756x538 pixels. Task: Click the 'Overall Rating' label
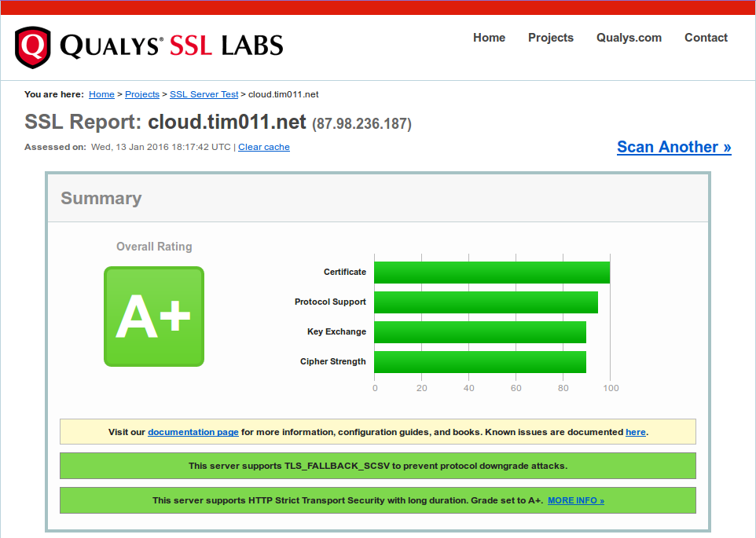pos(154,247)
